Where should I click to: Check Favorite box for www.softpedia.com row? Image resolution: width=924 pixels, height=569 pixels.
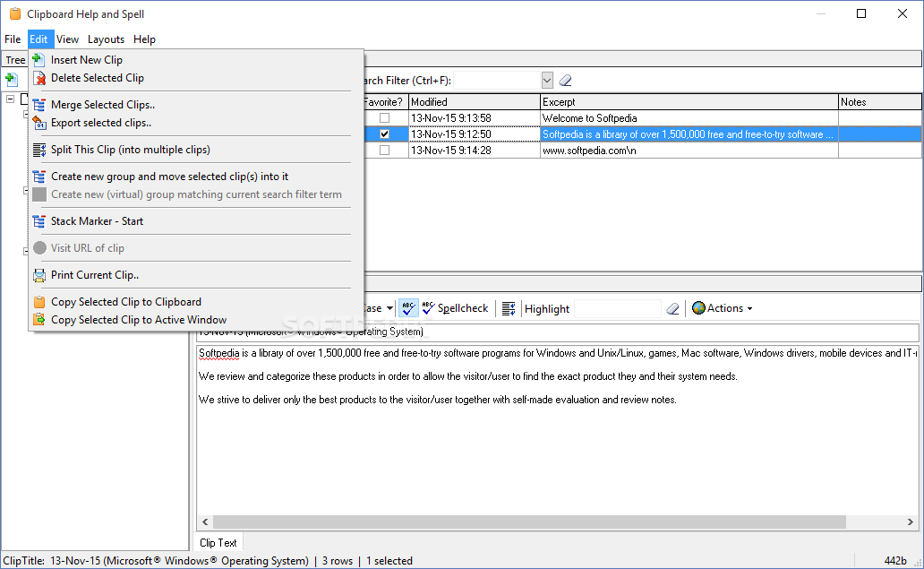[x=384, y=151]
